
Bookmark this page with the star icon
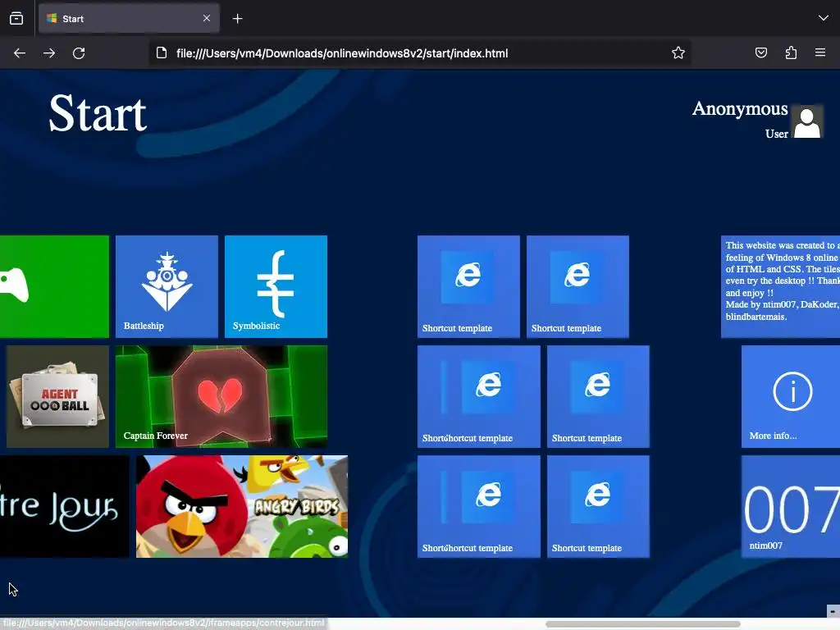coord(678,52)
